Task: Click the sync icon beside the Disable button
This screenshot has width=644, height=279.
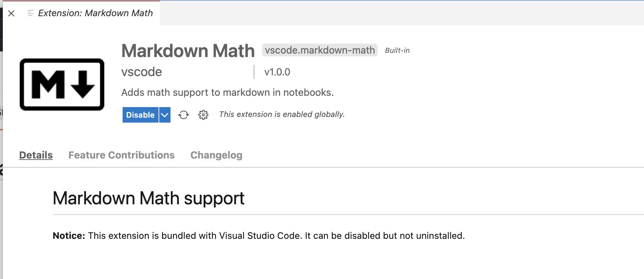Action: pyautogui.click(x=184, y=114)
